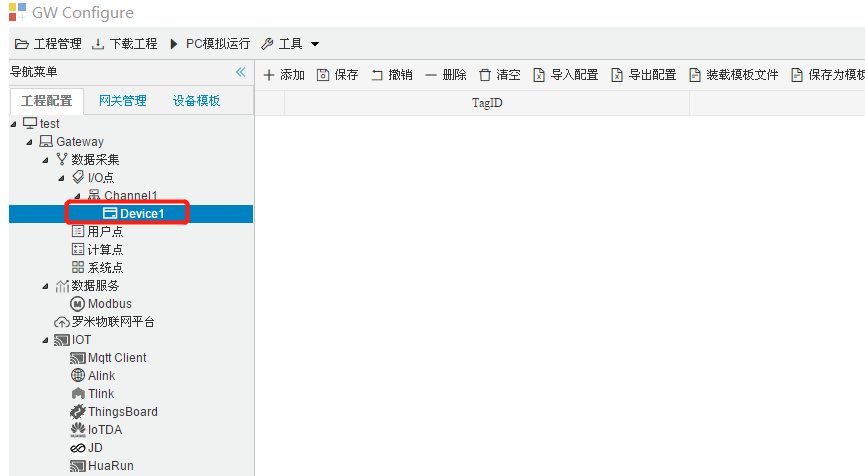Select the Alink tree node

tap(102, 376)
